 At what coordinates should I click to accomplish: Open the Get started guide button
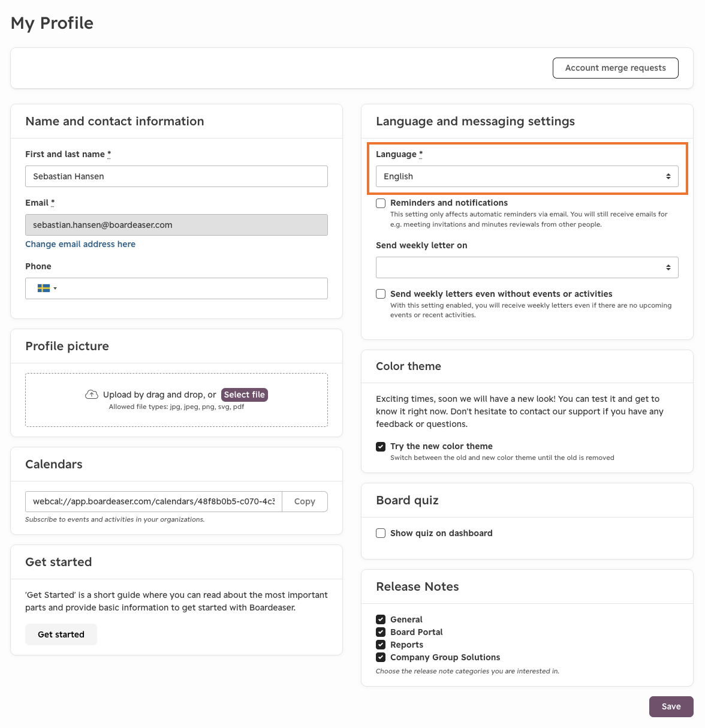coord(61,634)
